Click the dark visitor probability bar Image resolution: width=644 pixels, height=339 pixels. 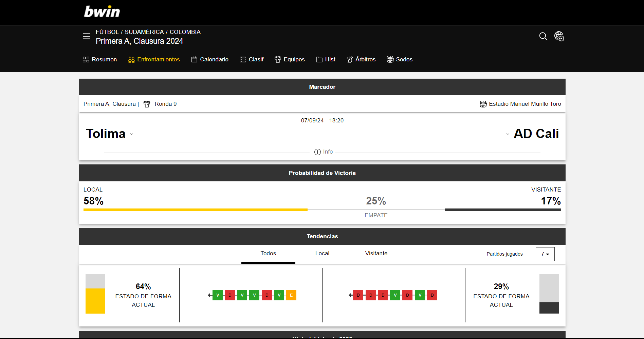pyautogui.click(x=503, y=210)
